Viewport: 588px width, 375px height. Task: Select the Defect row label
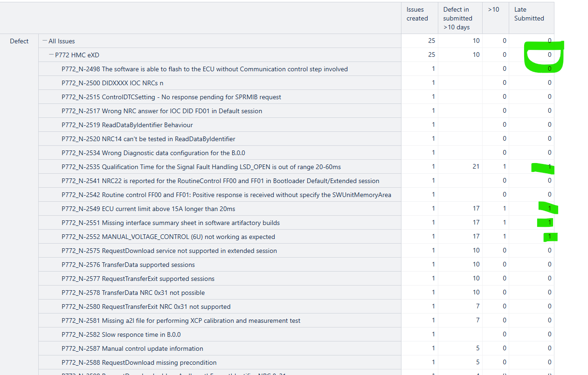pyautogui.click(x=19, y=41)
